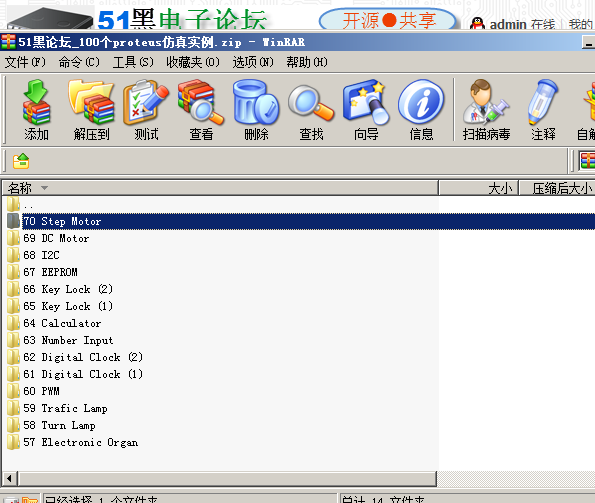Image resolution: width=595 pixels, height=503 pixels.
Task: Open the Favorites (收藏夹) menu
Action: [193, 62]
